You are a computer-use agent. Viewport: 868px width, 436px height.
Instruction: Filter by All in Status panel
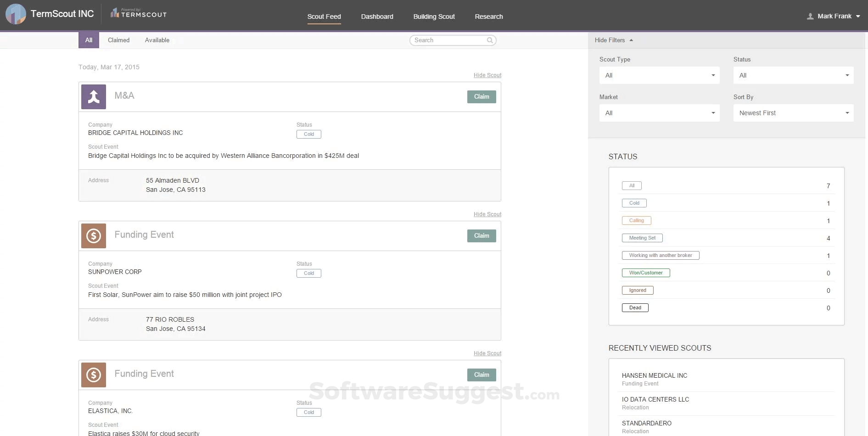tap(632, 186)
